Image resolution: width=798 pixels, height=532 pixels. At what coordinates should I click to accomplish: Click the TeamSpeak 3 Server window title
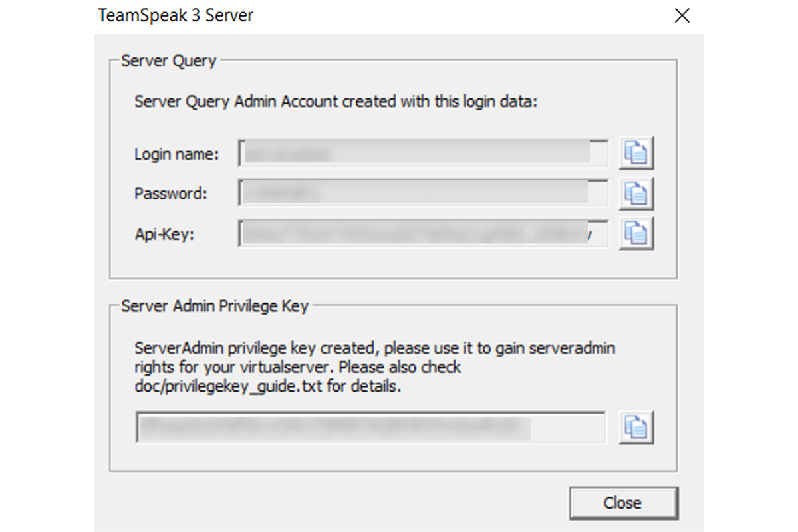(176, 15)
